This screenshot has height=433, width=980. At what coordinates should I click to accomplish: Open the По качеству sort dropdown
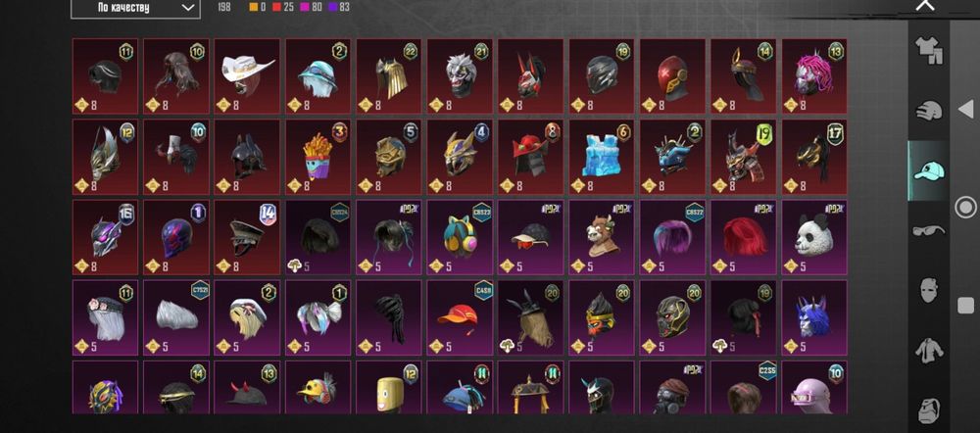135,8
